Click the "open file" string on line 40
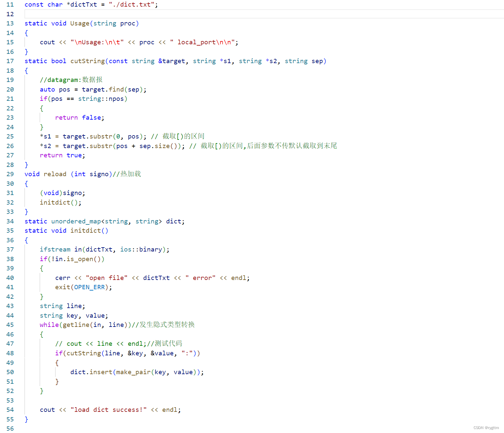 point(107,278)
